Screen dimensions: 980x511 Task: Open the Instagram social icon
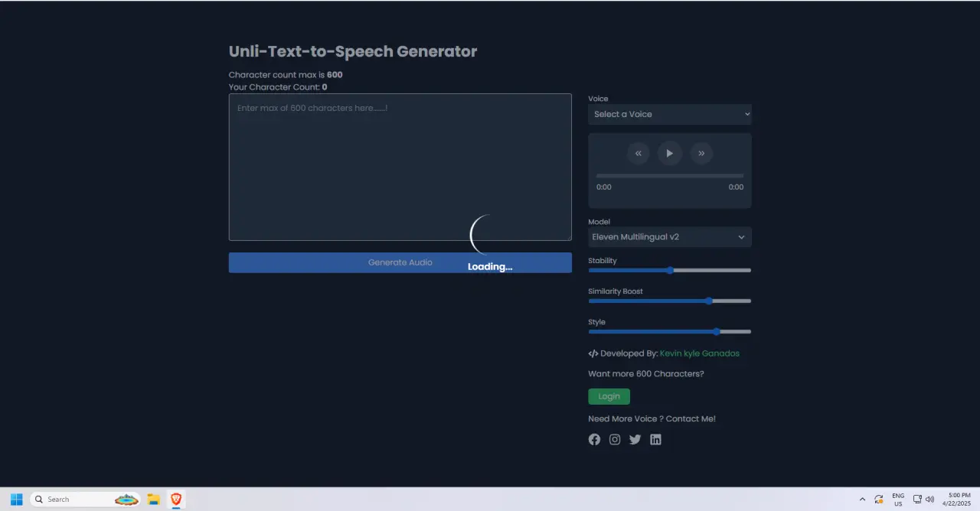pos(615,439)
